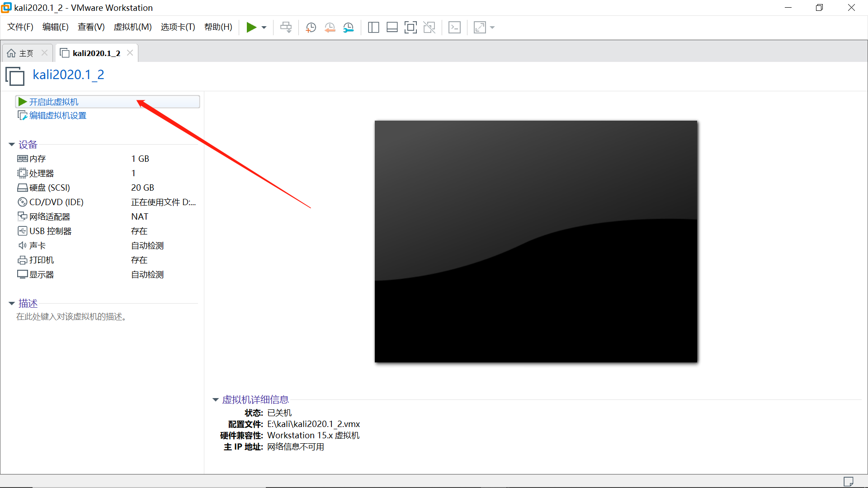
Task: Collapse the 虚拟机详细信息 section
Action: [216, 400]
